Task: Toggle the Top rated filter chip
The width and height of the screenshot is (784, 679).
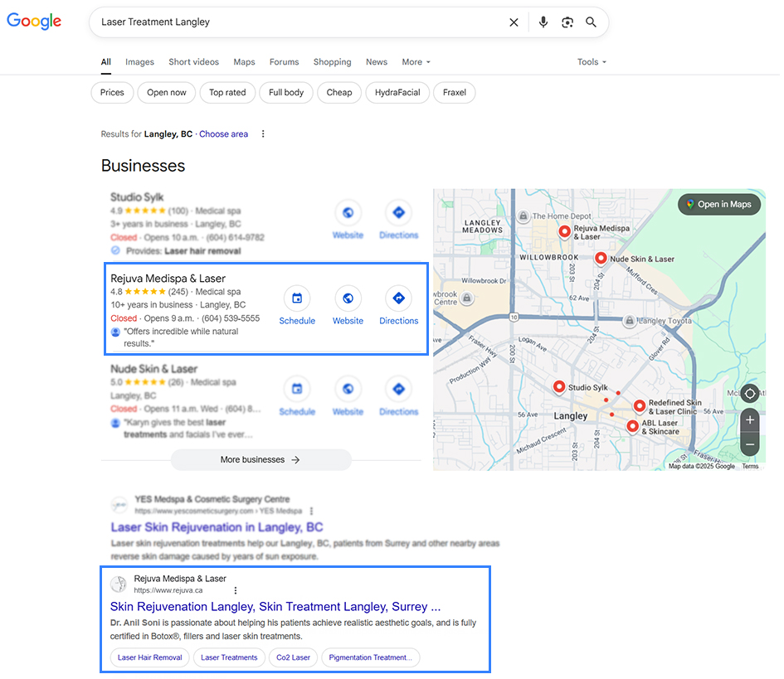Action: 227,93
